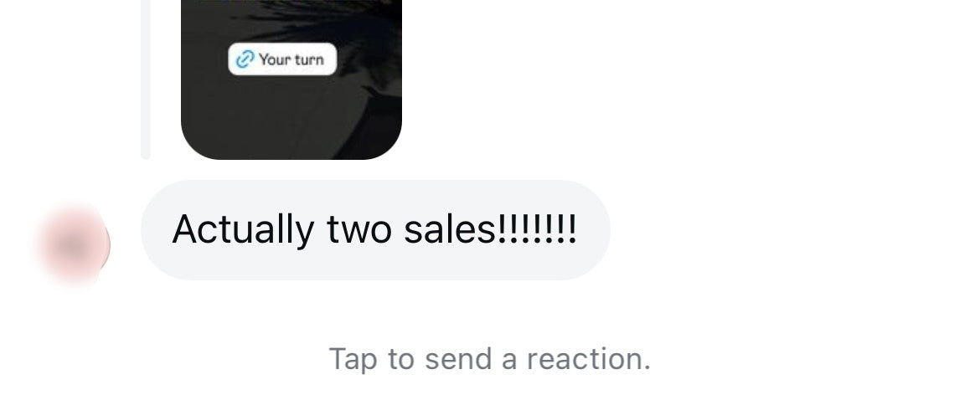This screenshot has height=395, width=980.
Task: Tap the word "Tap" in the hint
Action: point(353,359)
